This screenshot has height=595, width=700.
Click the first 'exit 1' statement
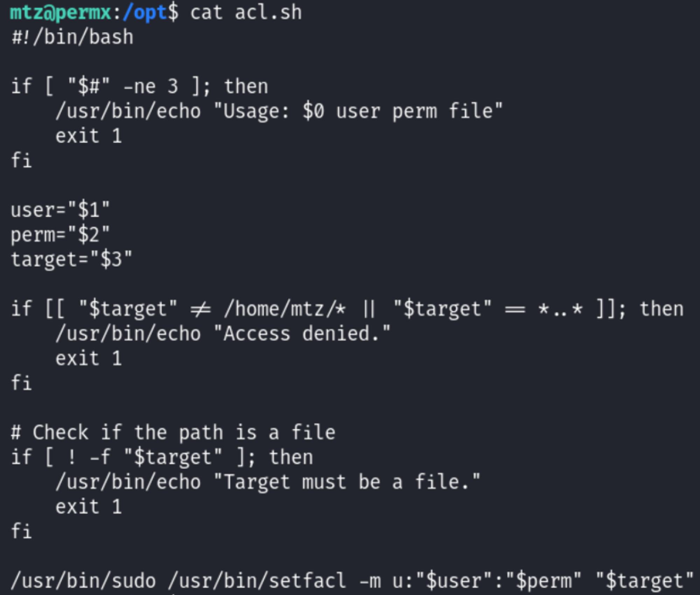89,136
